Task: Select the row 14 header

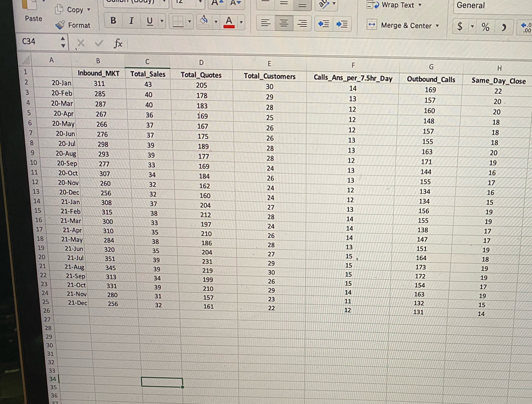Action: point(37,201)
